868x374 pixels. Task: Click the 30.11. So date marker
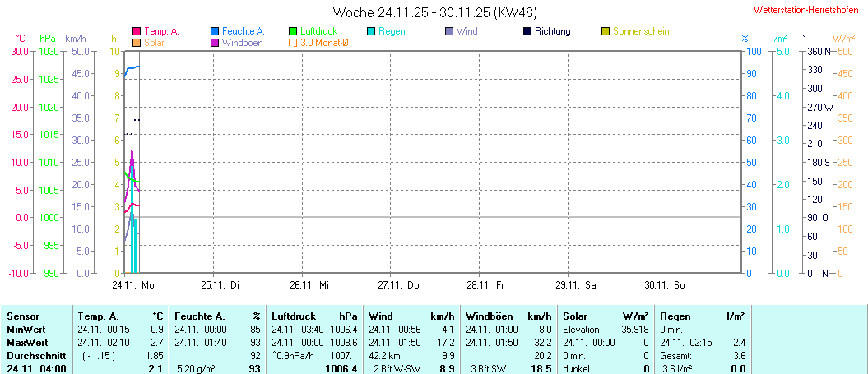pyautogui.click(x=665, y=284)
